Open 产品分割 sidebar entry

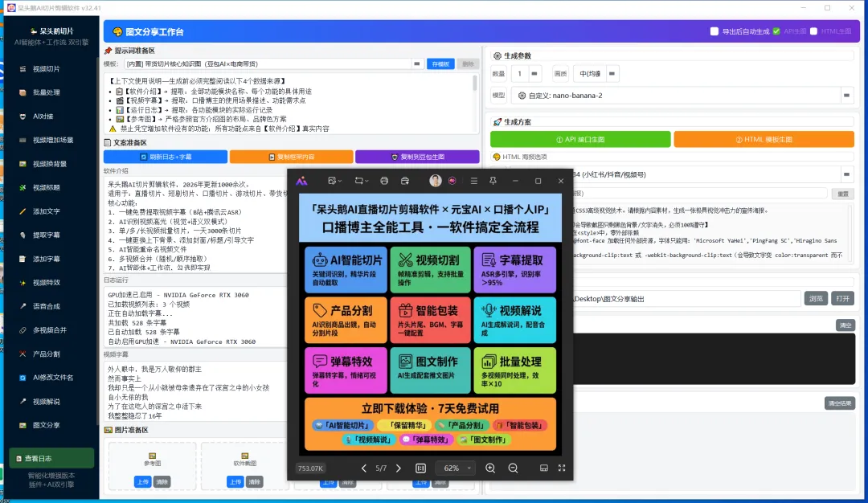coord(47,354)
